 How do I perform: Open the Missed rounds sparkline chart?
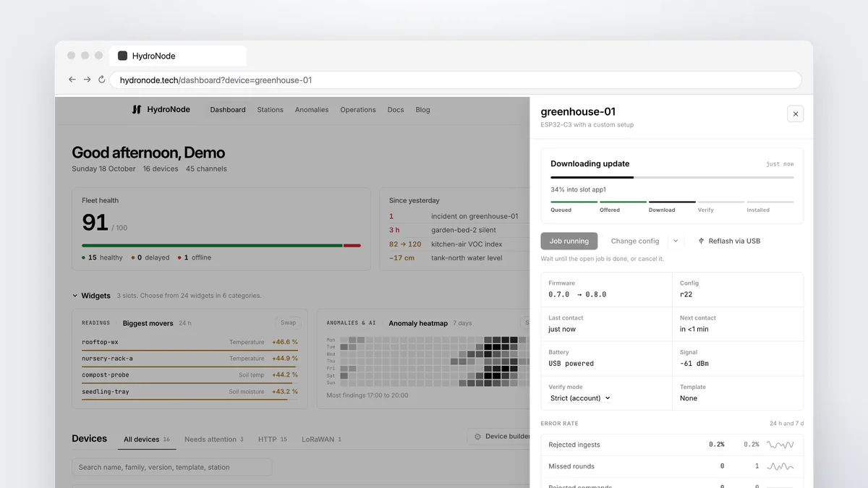(780, 466)
